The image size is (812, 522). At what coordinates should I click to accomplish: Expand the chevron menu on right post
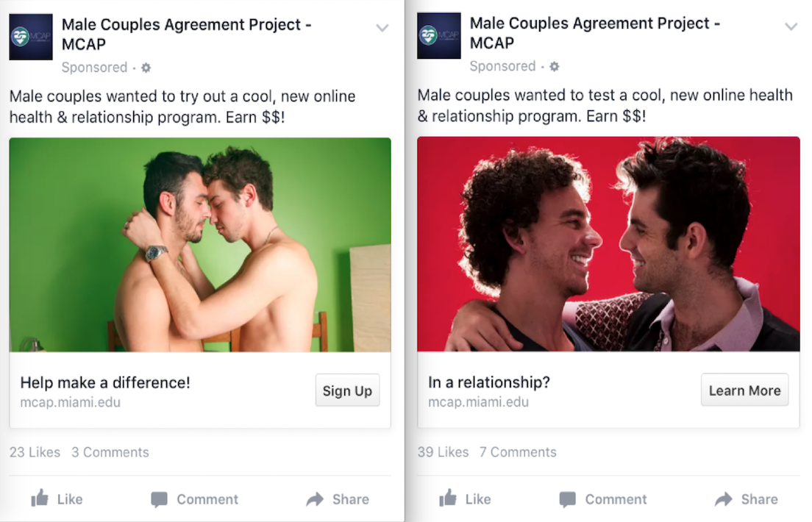(x=791, y=26)
